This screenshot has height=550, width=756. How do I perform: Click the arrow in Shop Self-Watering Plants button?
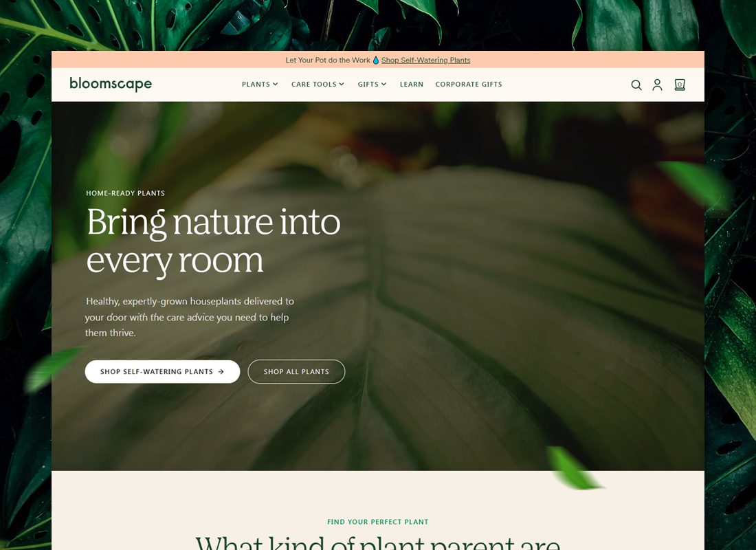pos(221,371)
